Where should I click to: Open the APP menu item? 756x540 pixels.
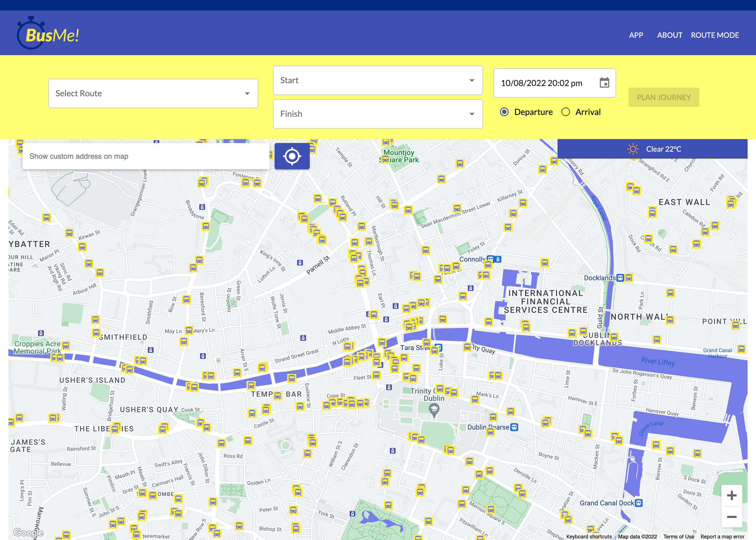(x=636, y=35)
